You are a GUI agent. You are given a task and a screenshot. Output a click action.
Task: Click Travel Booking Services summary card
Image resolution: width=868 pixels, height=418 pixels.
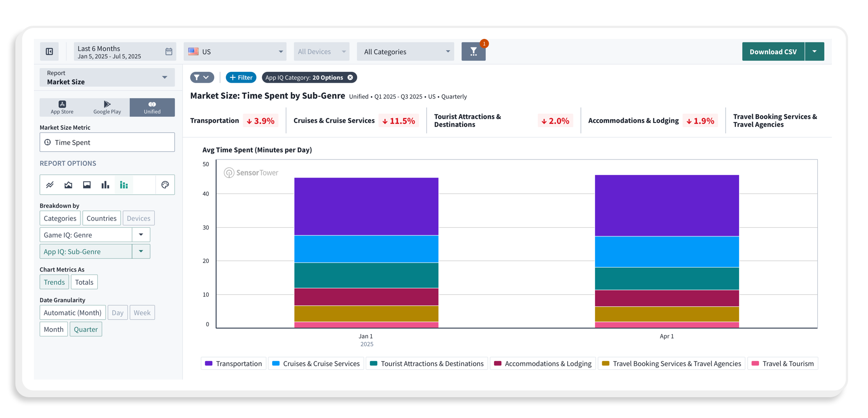[x=775, y=121]
